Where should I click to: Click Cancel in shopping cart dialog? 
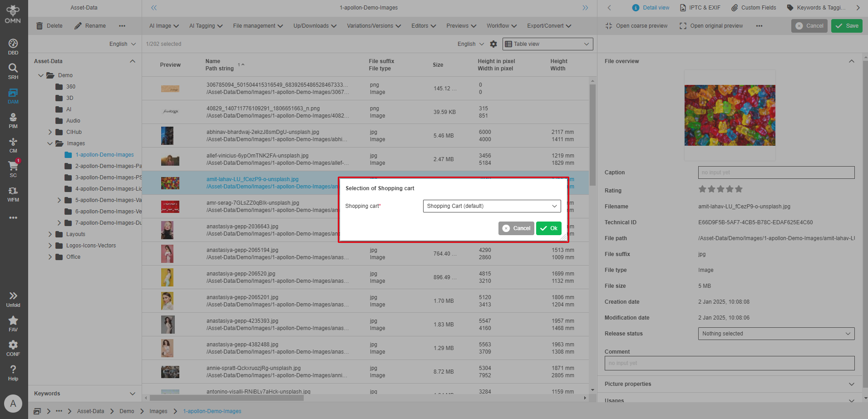(x=516, y=228)
